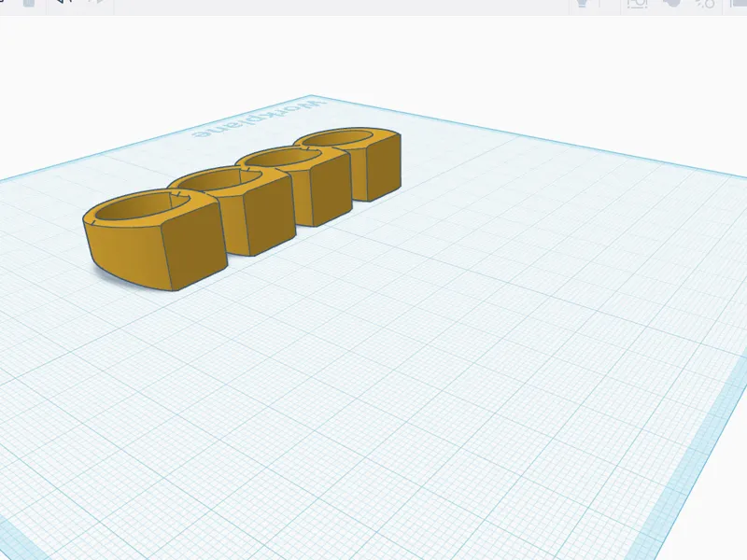747x560 pixels.
Task: Click inside the rightmost ring hole
Action: pos(341,138)
